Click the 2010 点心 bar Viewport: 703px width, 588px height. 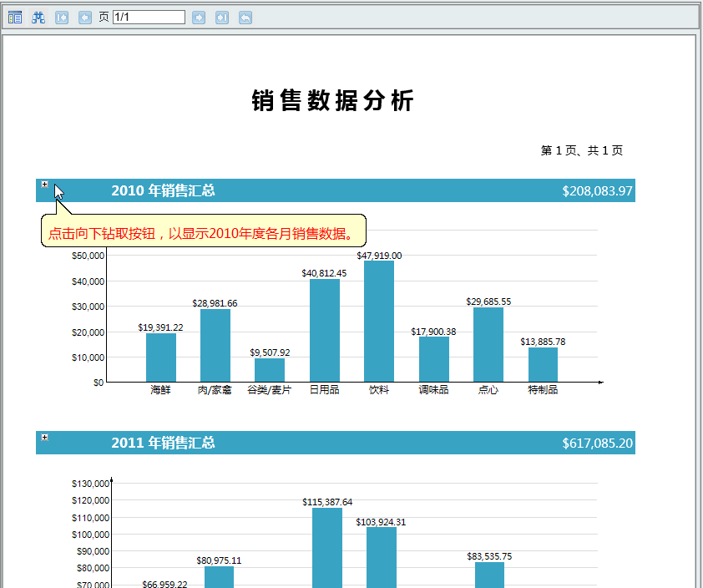pos(488,344)
